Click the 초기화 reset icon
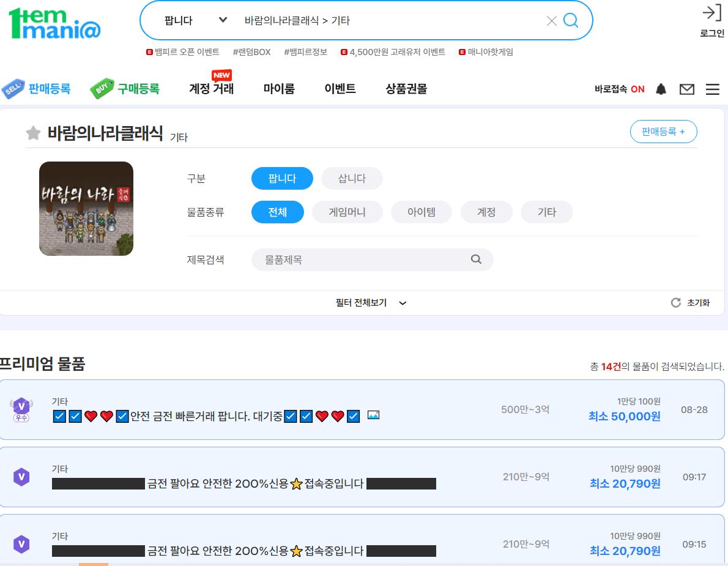This screenshot has height=566, width=728. [675, 303]
